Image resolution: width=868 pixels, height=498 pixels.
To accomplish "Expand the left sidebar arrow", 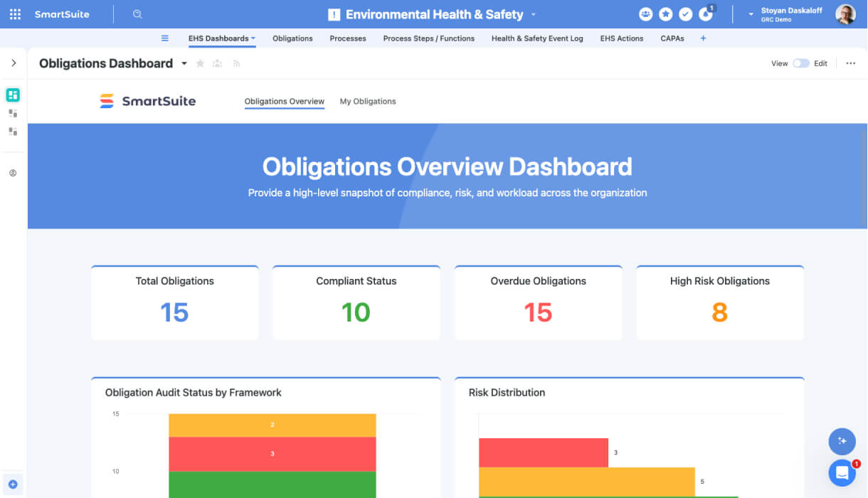I will click(x=14, y=63).
